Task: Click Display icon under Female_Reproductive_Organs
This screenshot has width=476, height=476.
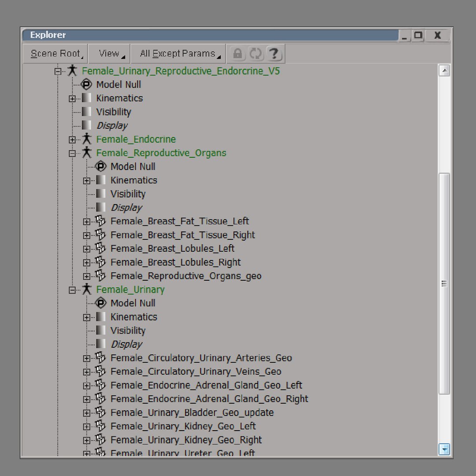Action: [x=101, y=207]
